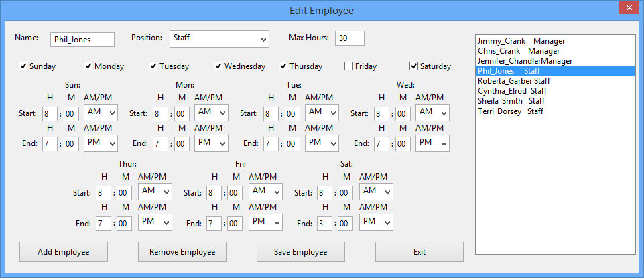This screenshot has height=278, width=644.
Task: Click Saturday end hour field
Action: (x=325, y=224)
